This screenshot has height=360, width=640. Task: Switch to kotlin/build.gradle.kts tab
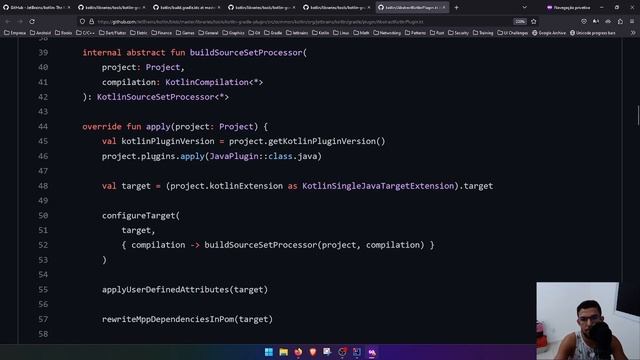click(x=186, y=7)
